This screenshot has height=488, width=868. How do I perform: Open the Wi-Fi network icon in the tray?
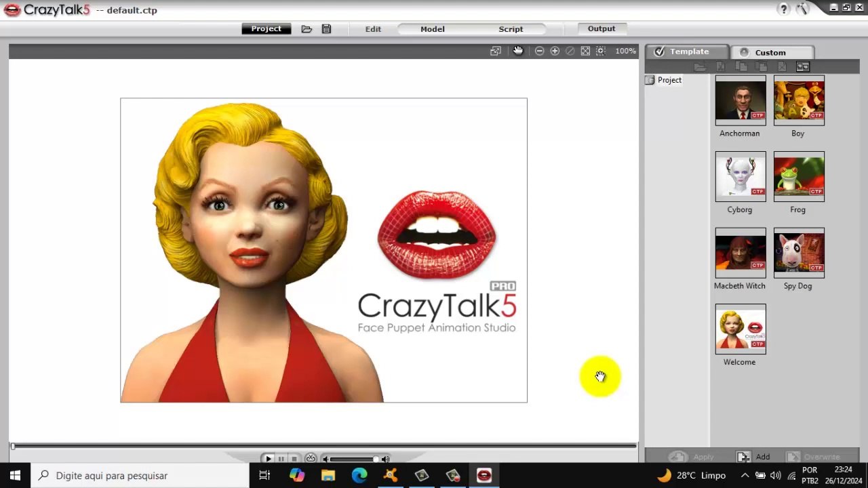791,475
